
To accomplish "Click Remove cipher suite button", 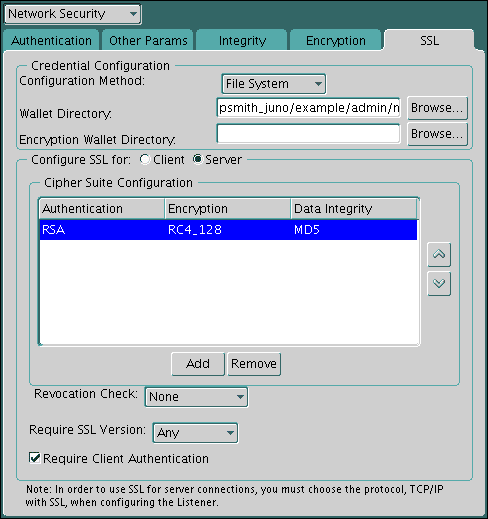I will click(254, 364).
